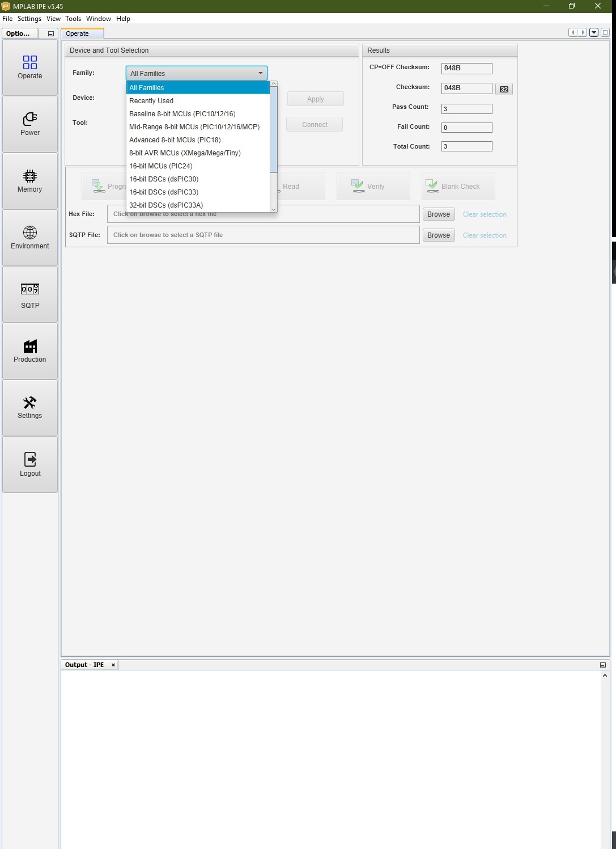Viewport: 616px width, 849px height.
Task: Browse for a SQTP file
Action: click(x=439, y=235)
